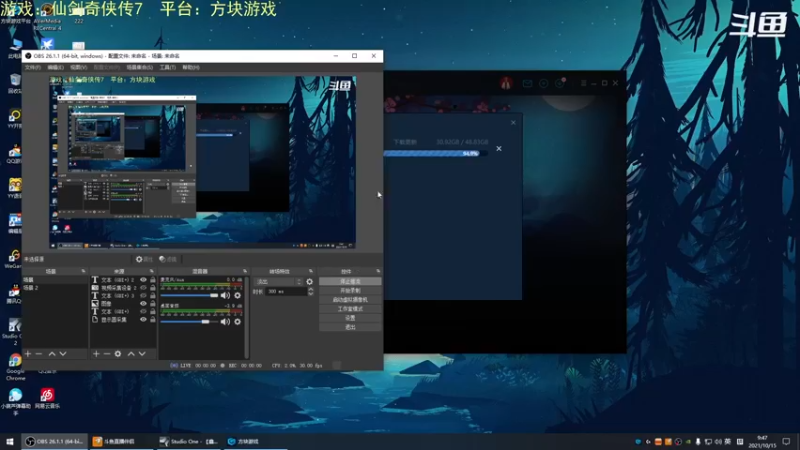The image size is (800, 450).
Task: Mute 桌面音频 via speaker icon
Action: pos(225,322)
